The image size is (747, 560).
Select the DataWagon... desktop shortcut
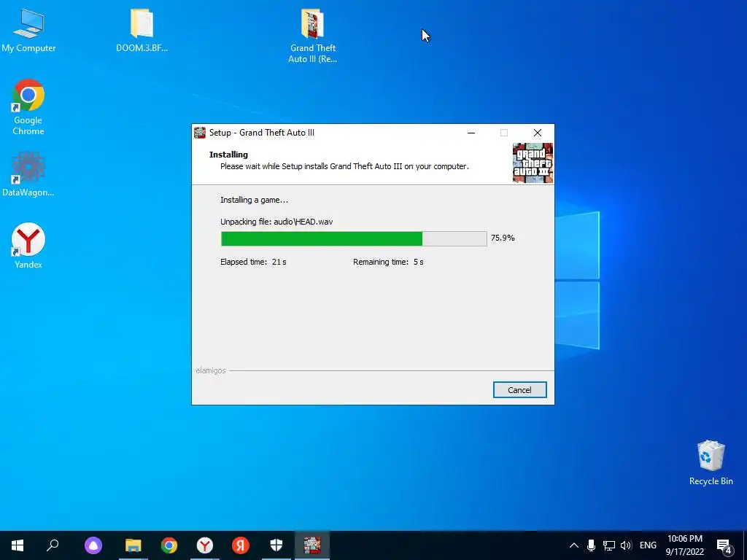tap(28, 174)
